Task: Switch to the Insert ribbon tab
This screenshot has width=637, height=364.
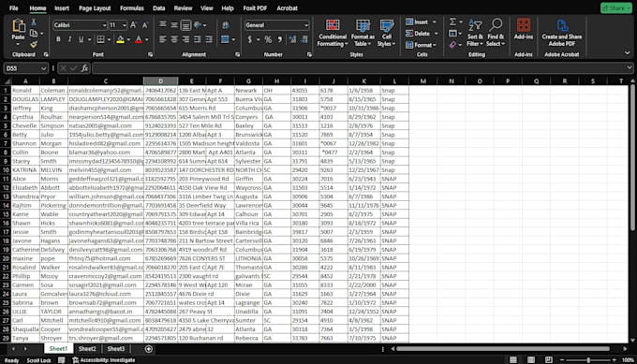Action: (62, 8)
